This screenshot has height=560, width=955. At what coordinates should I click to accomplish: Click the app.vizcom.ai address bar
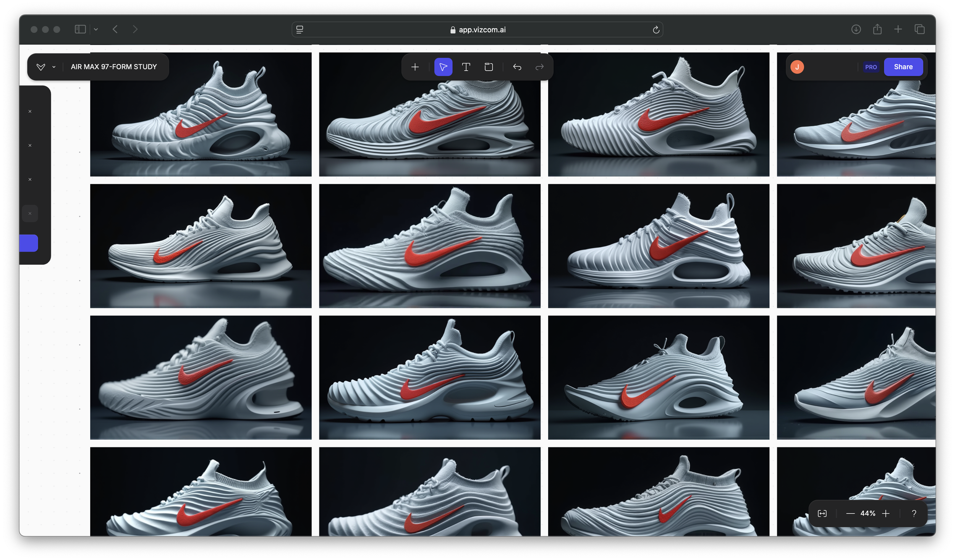pos(477,29)
